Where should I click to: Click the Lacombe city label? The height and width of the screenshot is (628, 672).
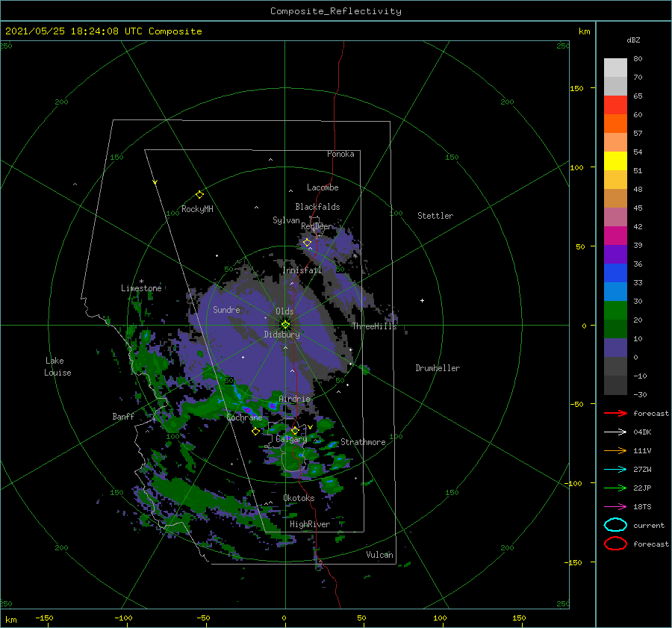(323, 187)
